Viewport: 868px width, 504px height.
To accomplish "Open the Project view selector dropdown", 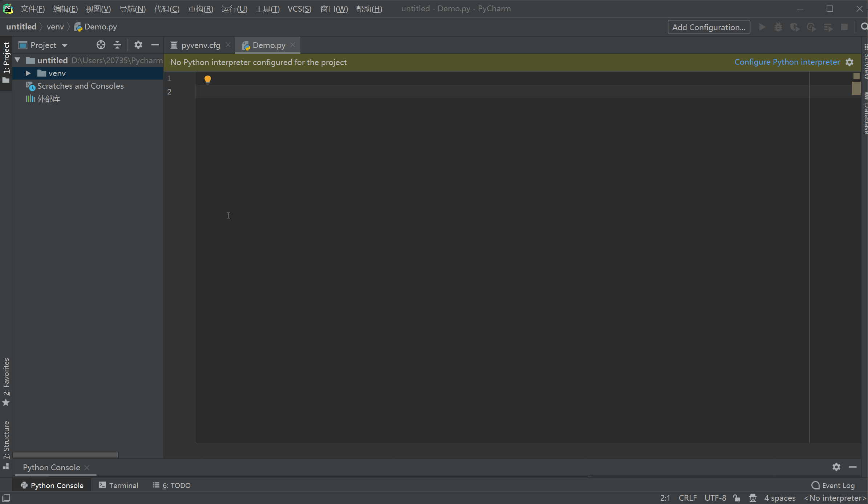I will tap(64, 45).
